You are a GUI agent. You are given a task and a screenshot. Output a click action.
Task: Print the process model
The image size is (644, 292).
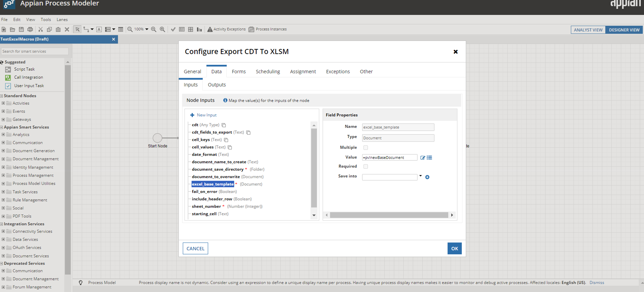click(x=30, y=29)
